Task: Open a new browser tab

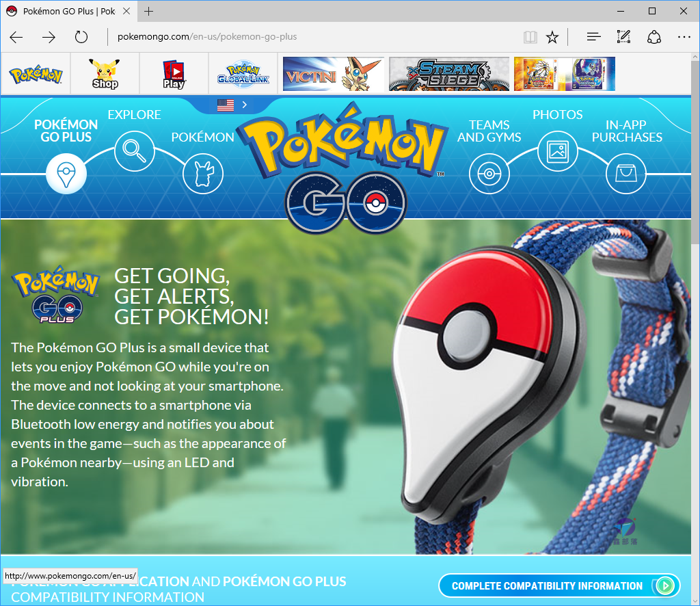Action: (148, 11)
